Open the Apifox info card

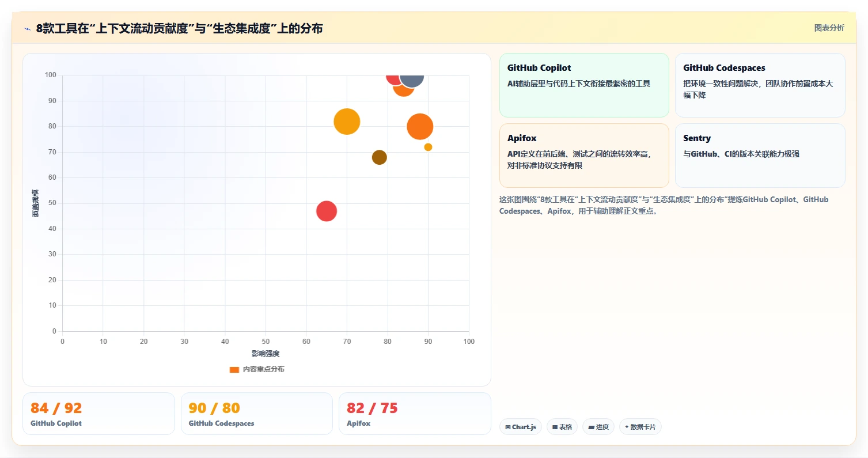click(584, 156)
